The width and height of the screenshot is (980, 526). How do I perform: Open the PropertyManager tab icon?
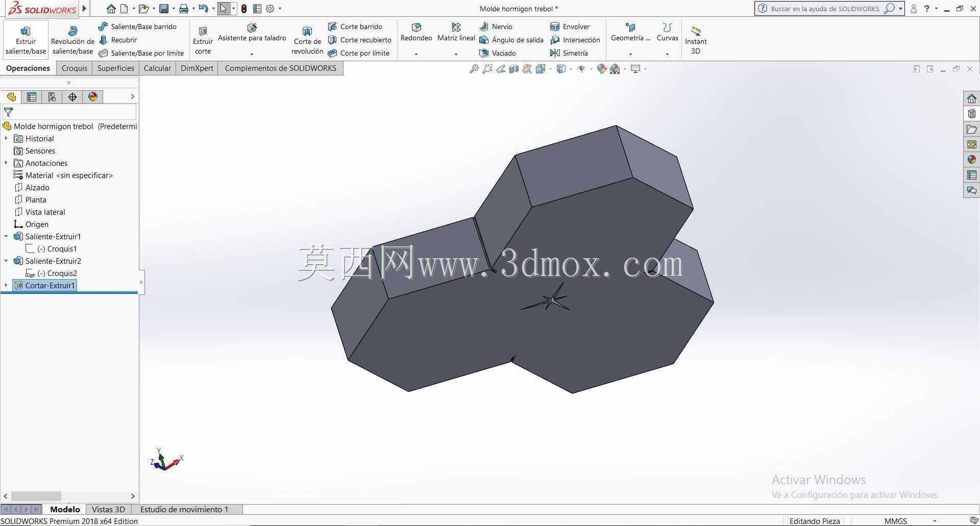[x=32, y=97]
